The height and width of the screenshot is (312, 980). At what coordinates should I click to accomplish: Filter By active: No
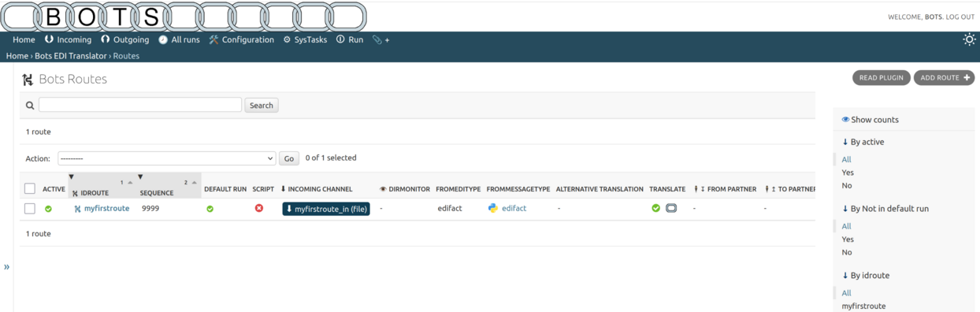coord(847,186)
